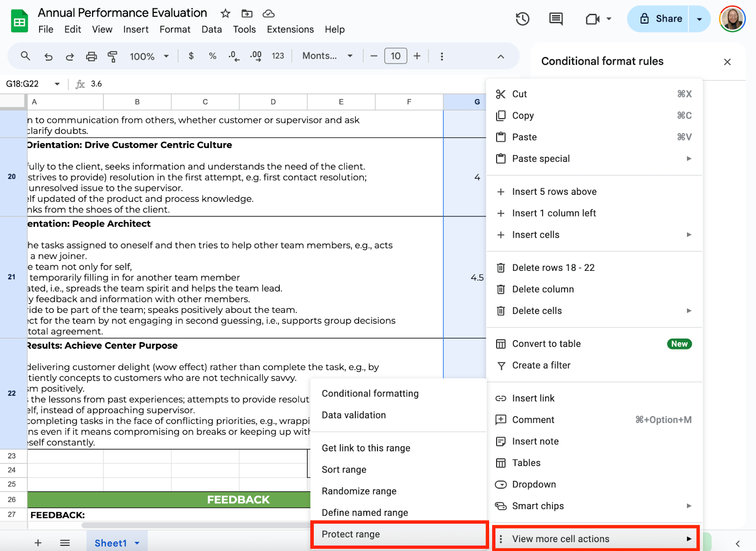Click the Share button
This screenshot has height=551, width=756.
tap(658, 19)
